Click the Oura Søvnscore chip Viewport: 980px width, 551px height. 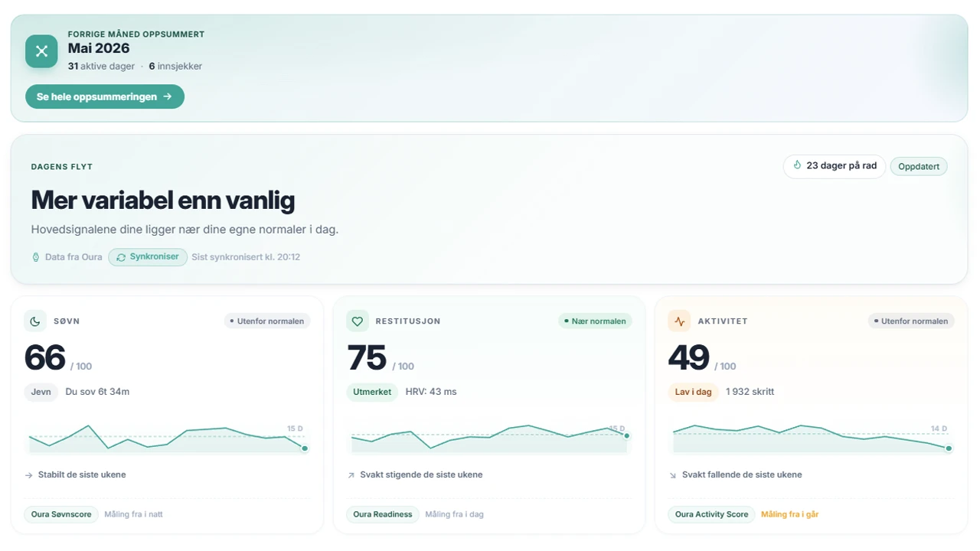tap(61, 514)
